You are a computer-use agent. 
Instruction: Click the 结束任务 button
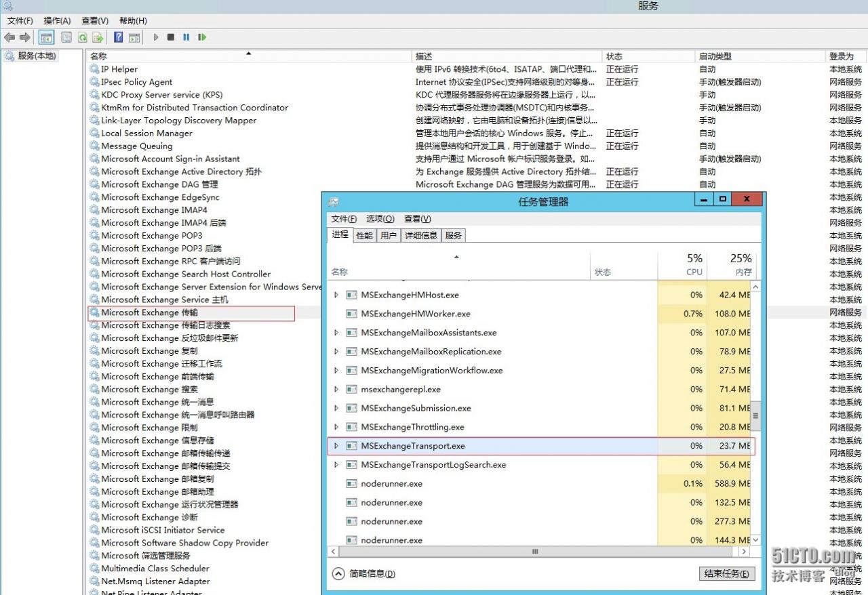[x=726, y=574]
